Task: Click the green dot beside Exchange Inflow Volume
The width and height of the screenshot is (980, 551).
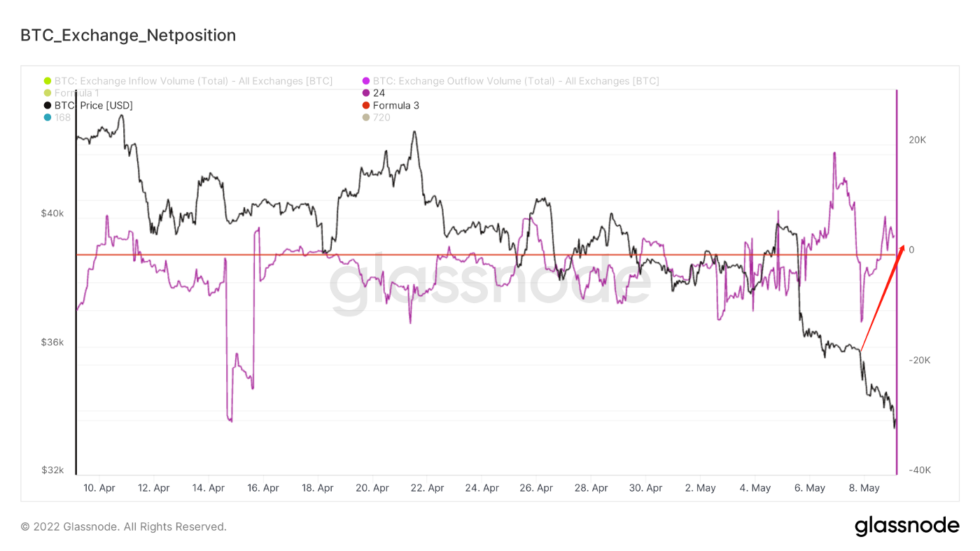Action: [x=48, y=81]
